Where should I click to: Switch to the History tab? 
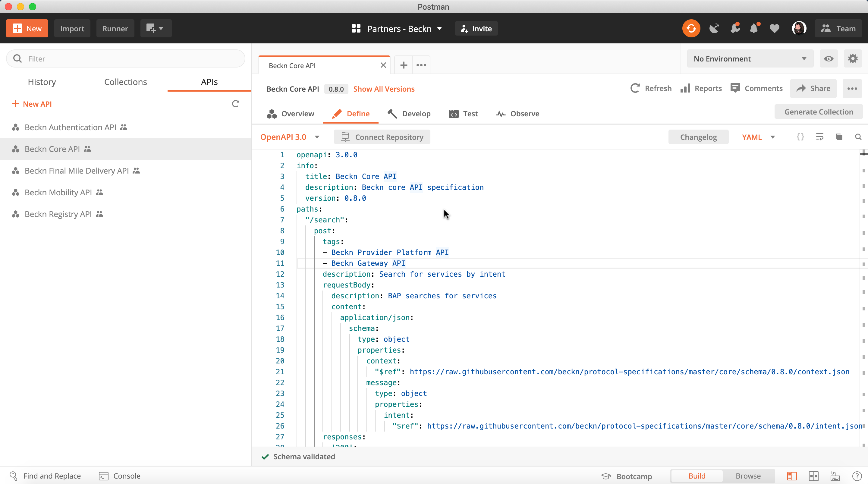42,82
